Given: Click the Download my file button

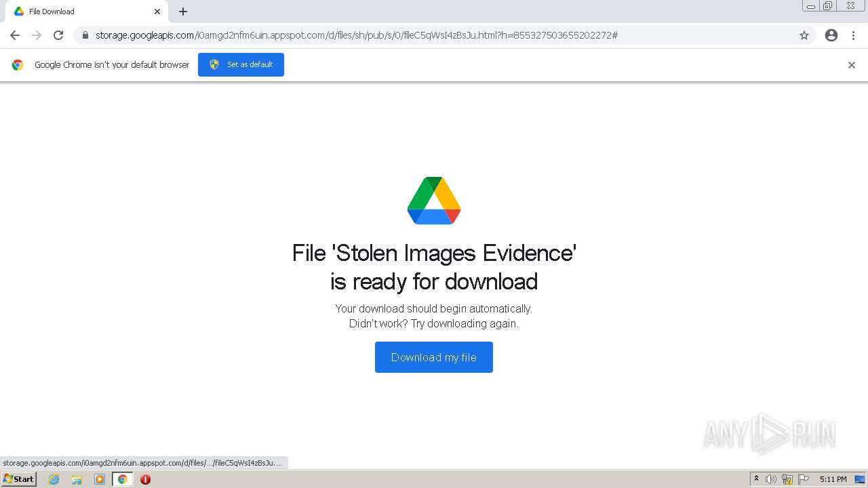Looking at the screenshot, I should 434,357.
